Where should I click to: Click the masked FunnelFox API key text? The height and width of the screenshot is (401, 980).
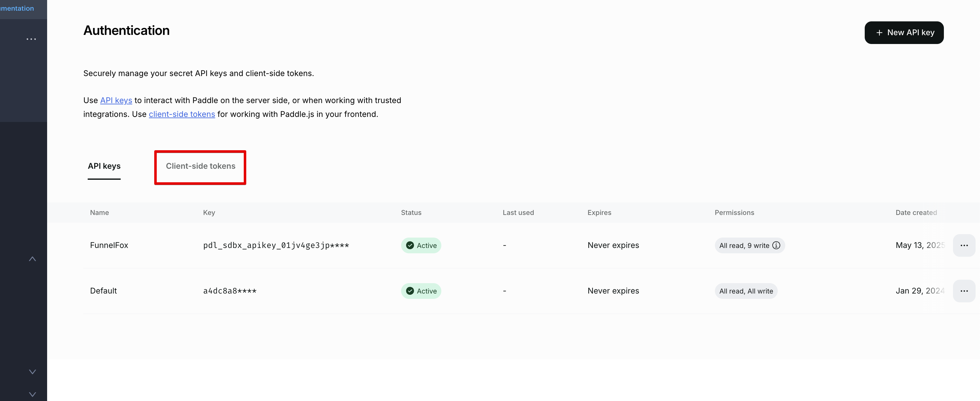276,245
